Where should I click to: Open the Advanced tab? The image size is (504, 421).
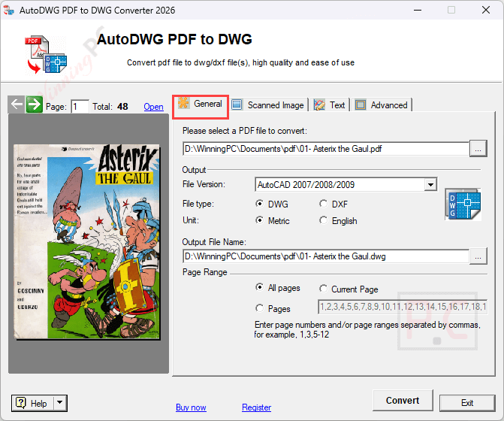pyautogui.click(x=382, y=105)
